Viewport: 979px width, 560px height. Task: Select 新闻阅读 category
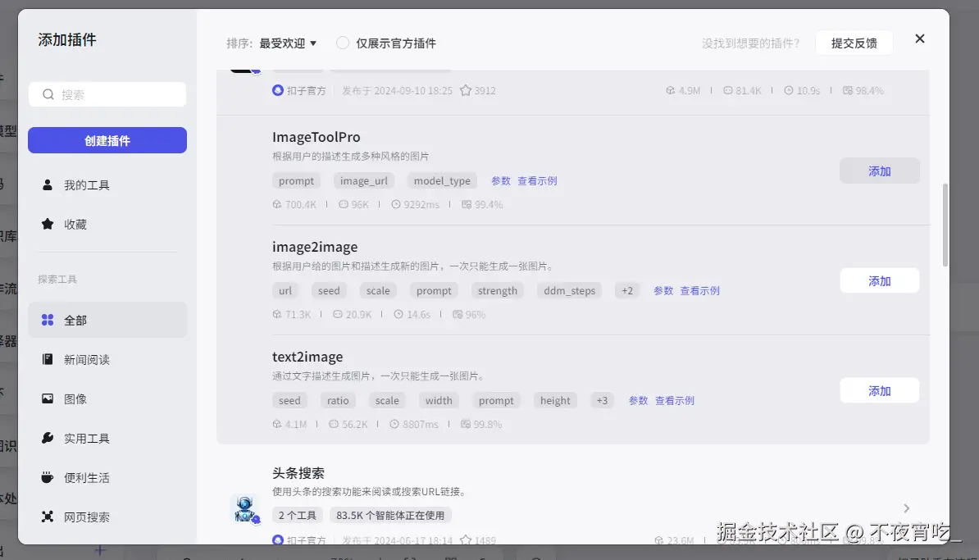[x=107, y=359]
